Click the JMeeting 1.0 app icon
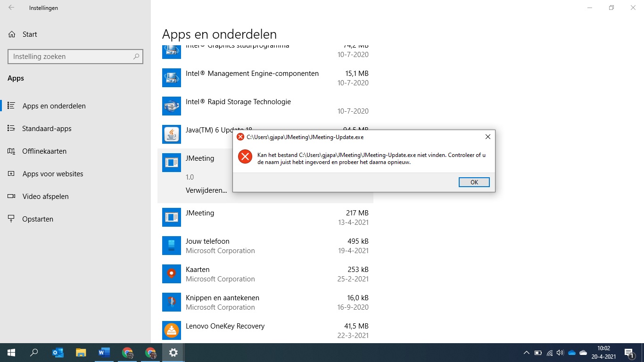644x362 pixels. tap(172, 163)
